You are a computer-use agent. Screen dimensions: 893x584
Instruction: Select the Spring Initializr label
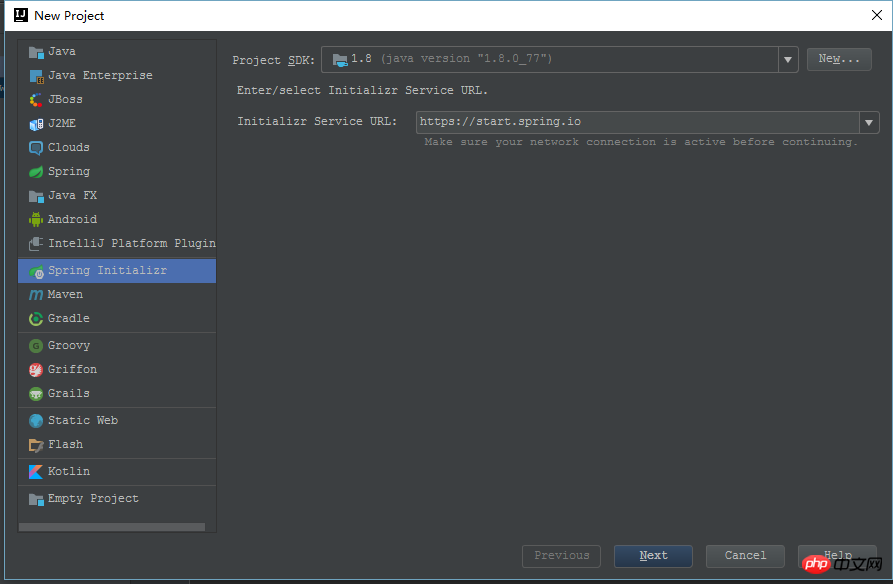coord(107,271)
